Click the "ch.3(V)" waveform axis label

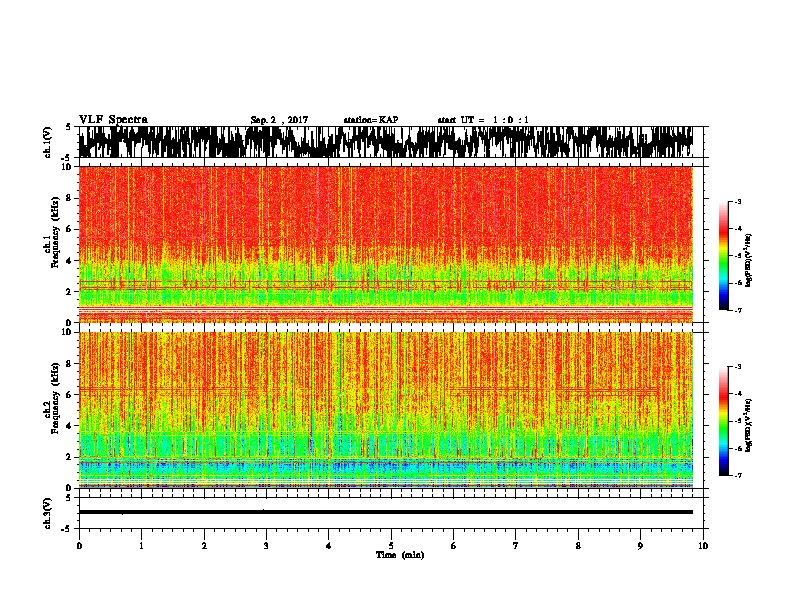coord(48,513)
